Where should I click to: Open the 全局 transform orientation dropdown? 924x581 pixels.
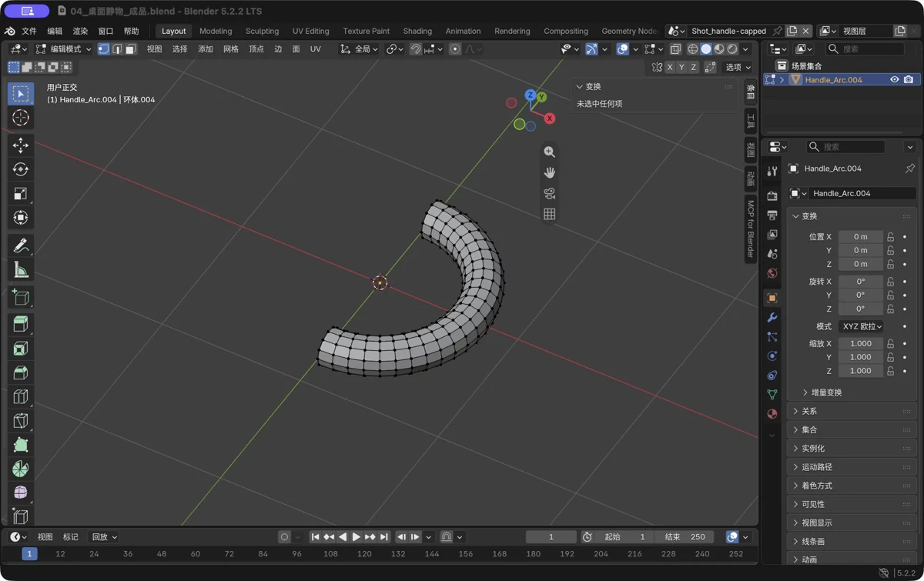(360, 49)
